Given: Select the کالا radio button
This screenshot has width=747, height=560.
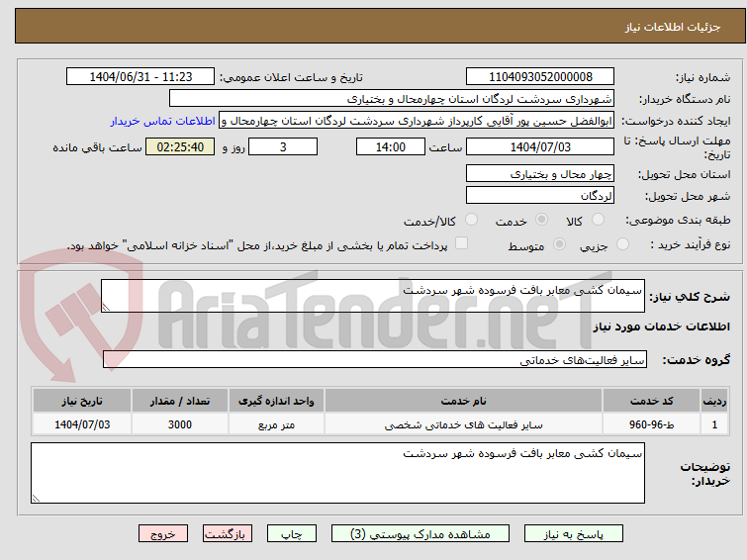Looking at the screenshot, I should 598,220.
